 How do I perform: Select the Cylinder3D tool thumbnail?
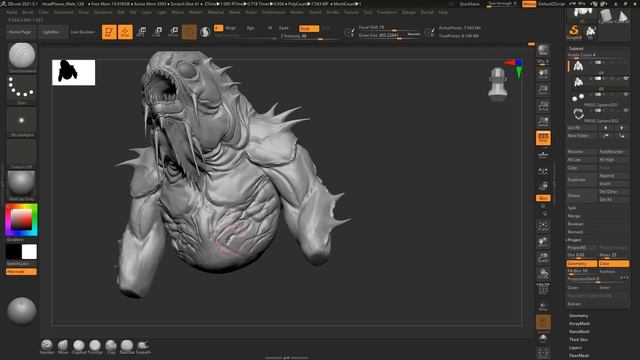[607, 16]
